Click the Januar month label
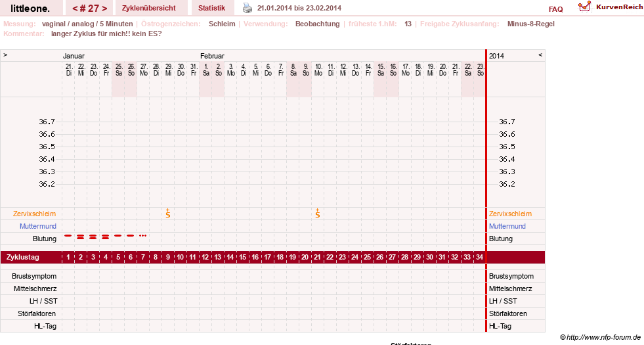The height and width of the screenshot is (345, 644). (74, 56)
